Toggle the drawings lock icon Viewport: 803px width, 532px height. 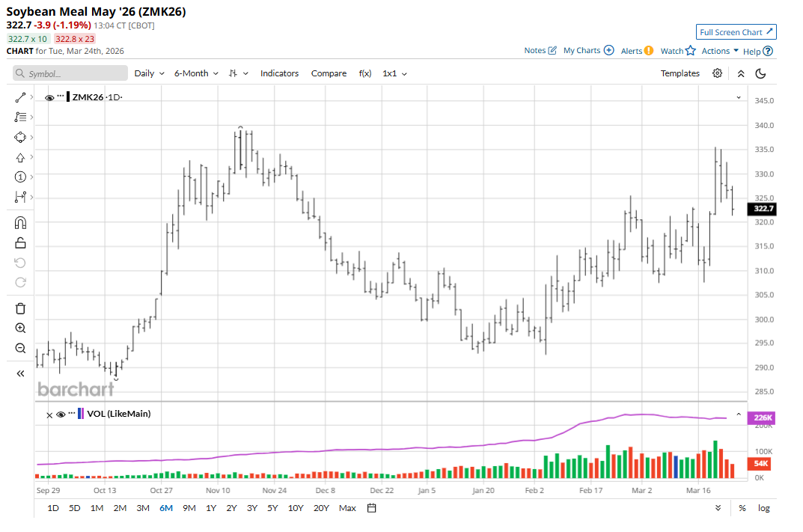coord(20,243)
